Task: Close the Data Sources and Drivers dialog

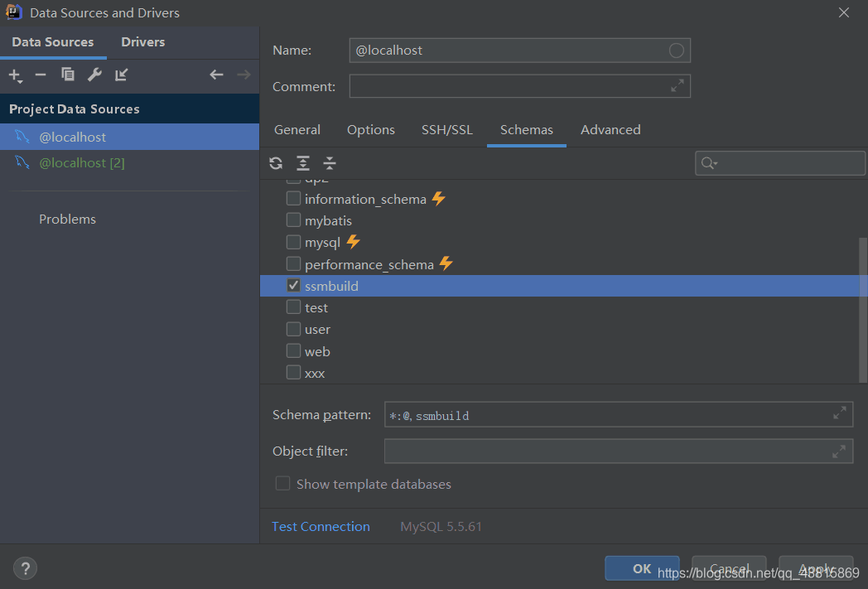Action: 844,12
